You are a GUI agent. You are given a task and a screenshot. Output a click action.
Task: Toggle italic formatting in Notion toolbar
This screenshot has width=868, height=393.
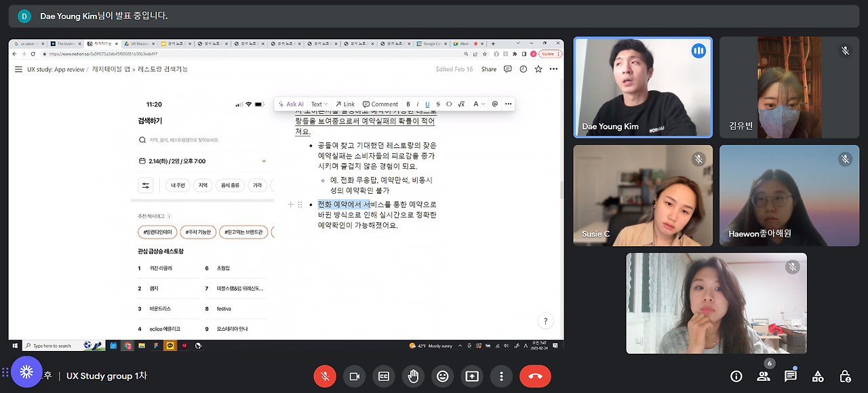(418, 104)
